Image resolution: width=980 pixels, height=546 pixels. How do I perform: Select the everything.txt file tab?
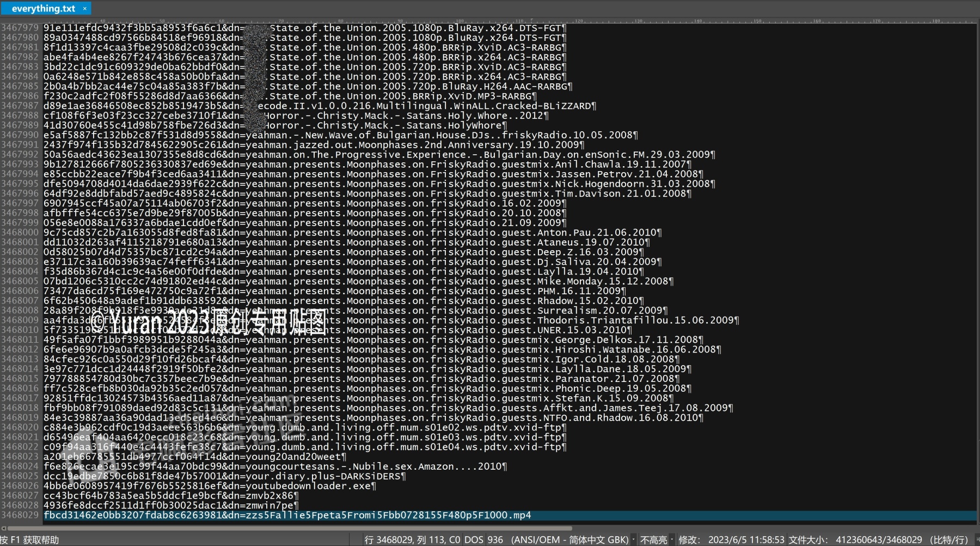(44, 8)
